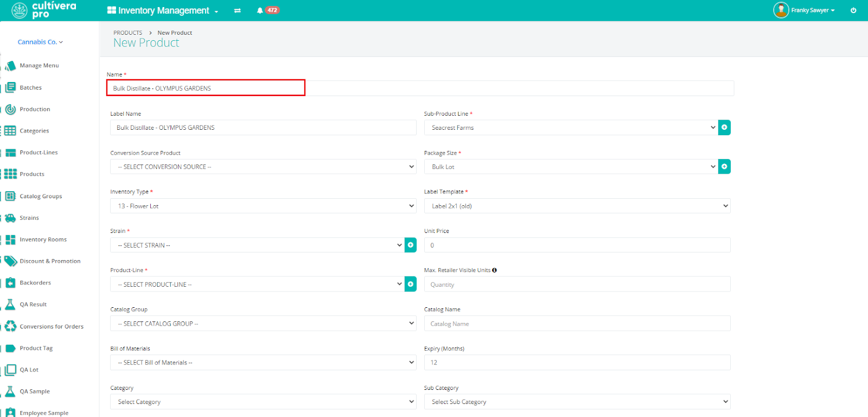Click the Backorders icon
The width and height of the screenshot is (868, 417).
tap(10, 283)
